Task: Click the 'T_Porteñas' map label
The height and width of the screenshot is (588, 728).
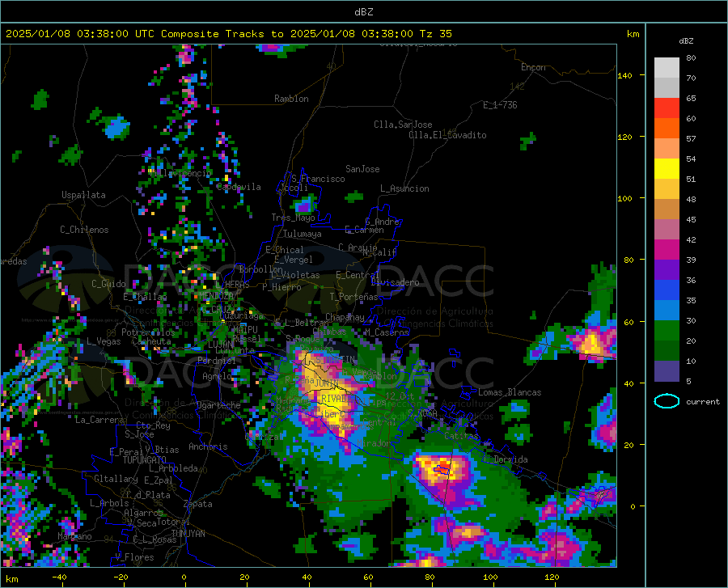Action: (353, 297)
